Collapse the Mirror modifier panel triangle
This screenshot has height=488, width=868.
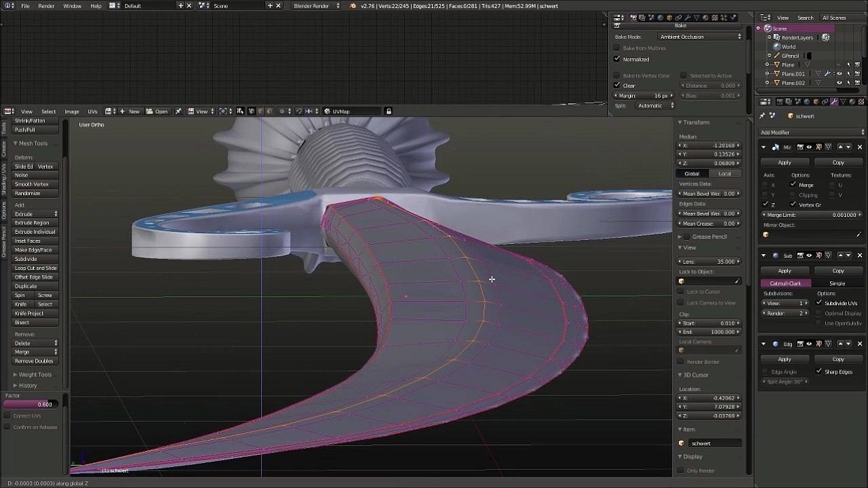(x=764, y=147)
